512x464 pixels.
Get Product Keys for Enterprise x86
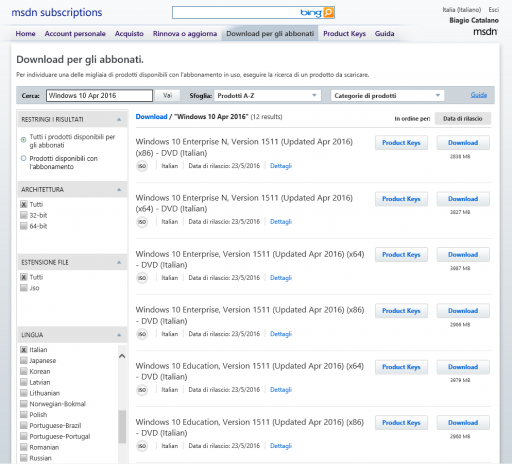[401, 311]
